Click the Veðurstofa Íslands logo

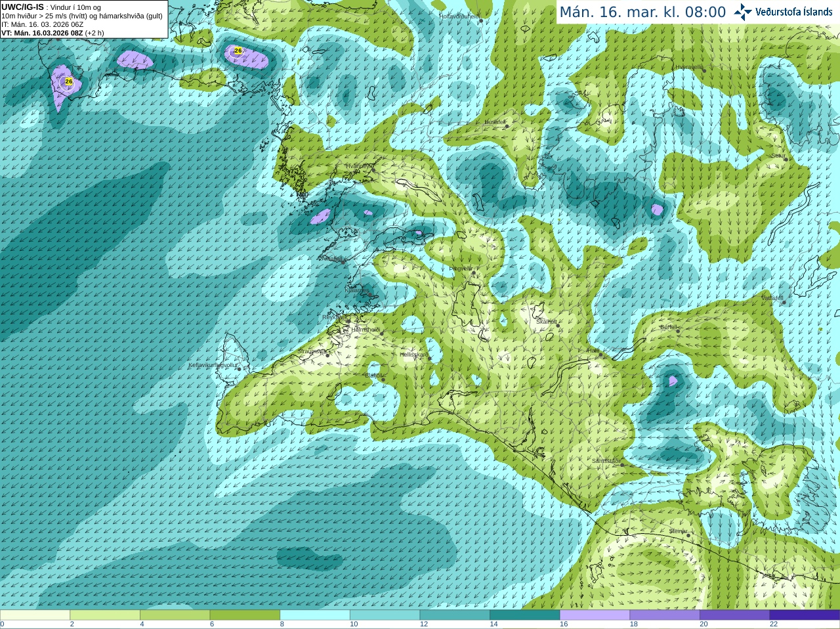pyautogui.click(x=783, y=12)
